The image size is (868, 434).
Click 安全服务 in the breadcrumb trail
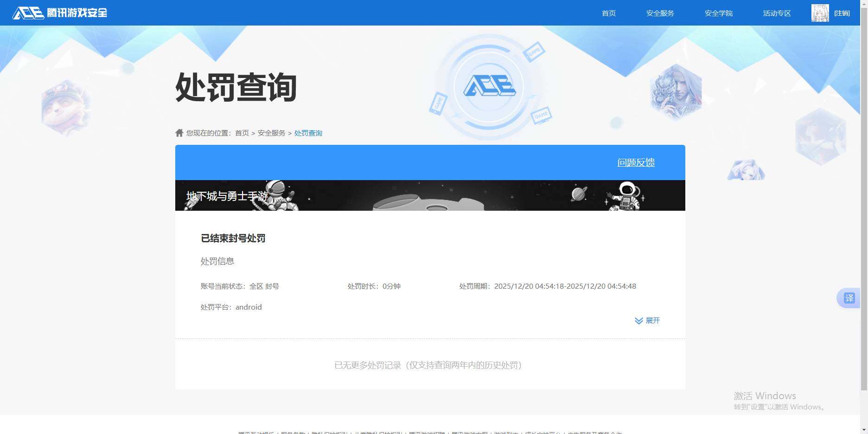click(x=271, y=133)
